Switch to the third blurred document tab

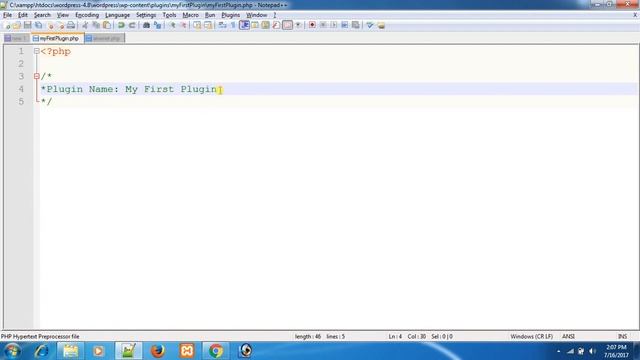[x=104, y=38]
